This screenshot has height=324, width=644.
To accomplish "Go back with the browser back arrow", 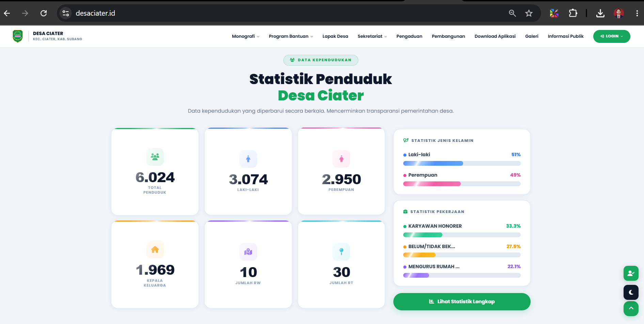I will pos(7,13).
